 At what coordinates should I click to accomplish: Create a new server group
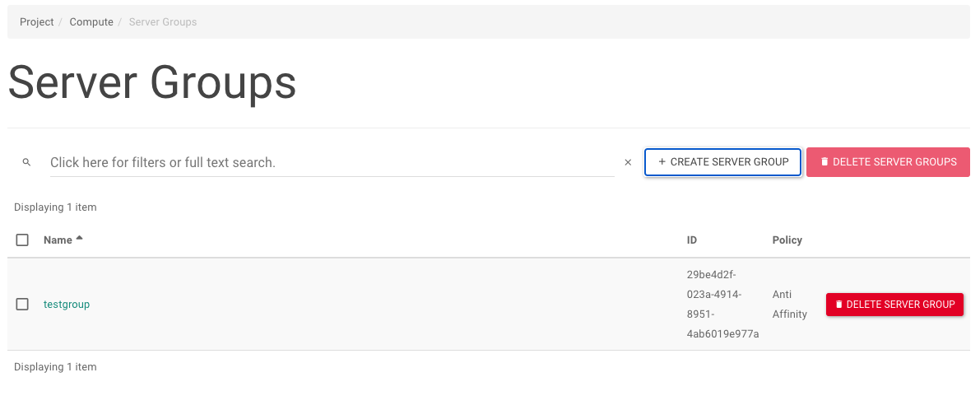723,162
